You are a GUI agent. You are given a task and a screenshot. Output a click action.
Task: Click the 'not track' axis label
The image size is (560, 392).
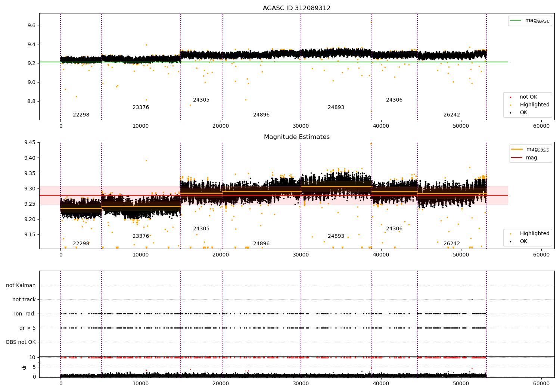pos(24,300)
